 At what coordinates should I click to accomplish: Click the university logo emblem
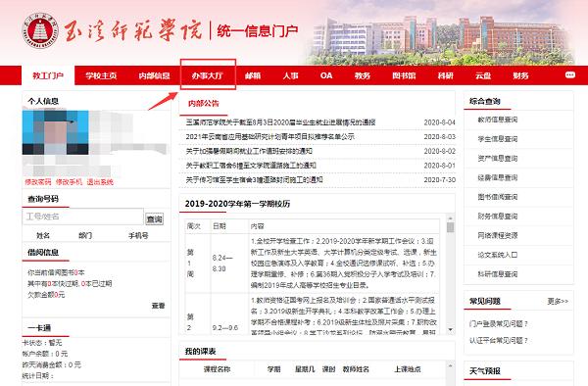[x=40, y=30]
